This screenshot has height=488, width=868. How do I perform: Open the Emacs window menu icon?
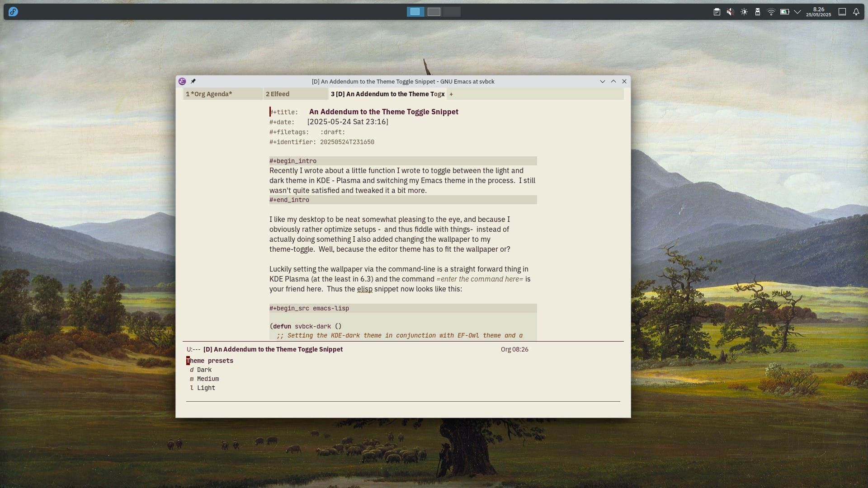tap(182, 81)
